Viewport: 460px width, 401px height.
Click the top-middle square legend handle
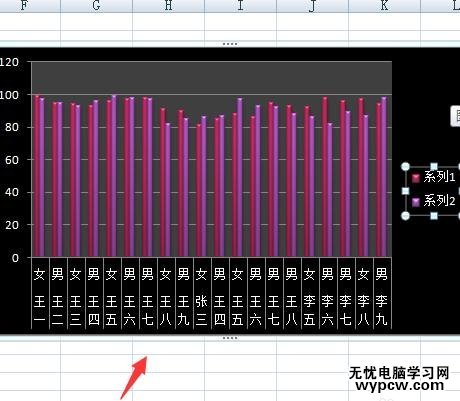point(434,167)
